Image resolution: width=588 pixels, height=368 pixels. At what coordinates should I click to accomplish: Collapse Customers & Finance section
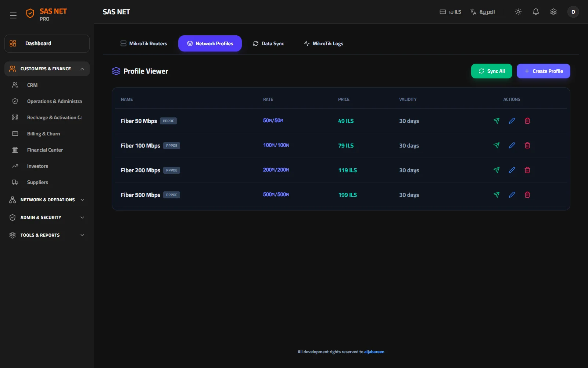coord(47,69)
